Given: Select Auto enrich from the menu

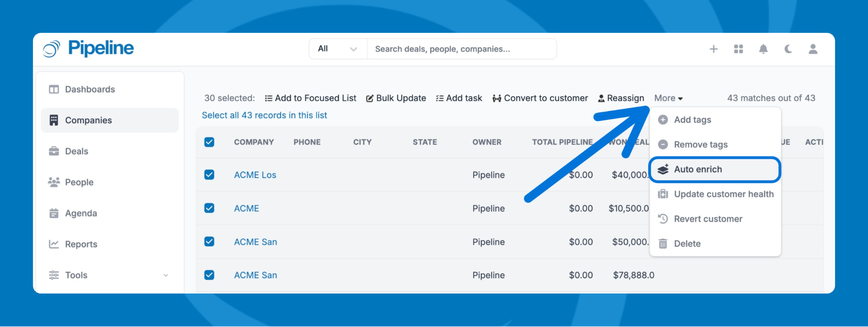Looking at the screenshot, I should click(697, 169).
